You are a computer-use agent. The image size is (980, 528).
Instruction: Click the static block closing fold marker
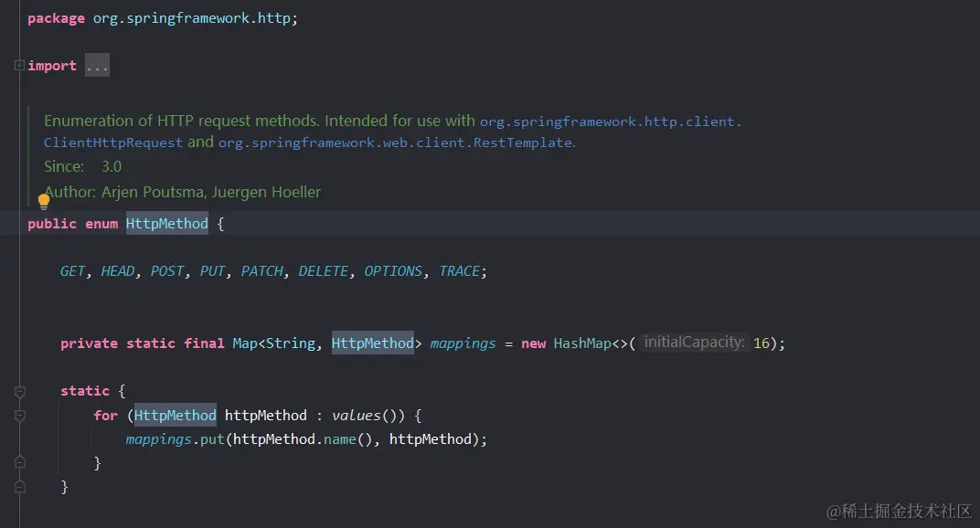pyautogui.click(x=19, y=486)
